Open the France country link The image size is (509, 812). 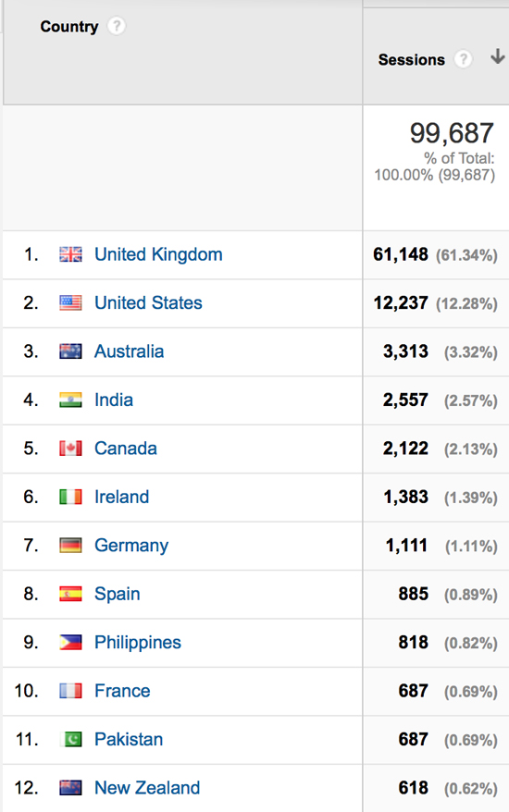tap(122, 691)
